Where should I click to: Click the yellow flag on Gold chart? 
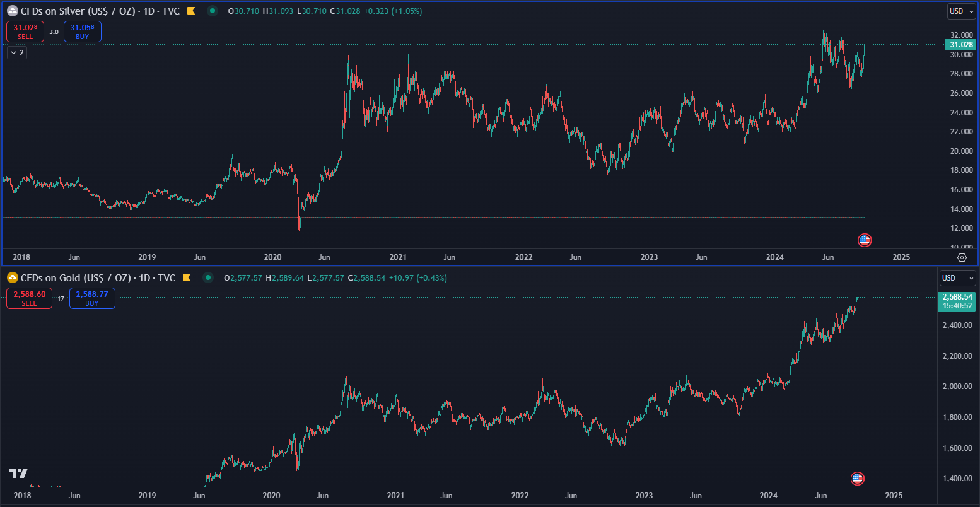tap(187, 277)
